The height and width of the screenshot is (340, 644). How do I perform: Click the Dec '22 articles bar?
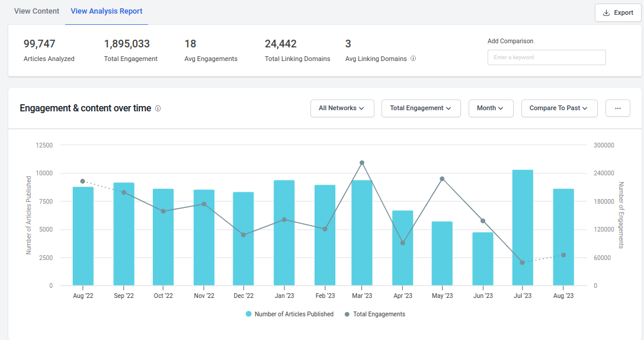243,239
